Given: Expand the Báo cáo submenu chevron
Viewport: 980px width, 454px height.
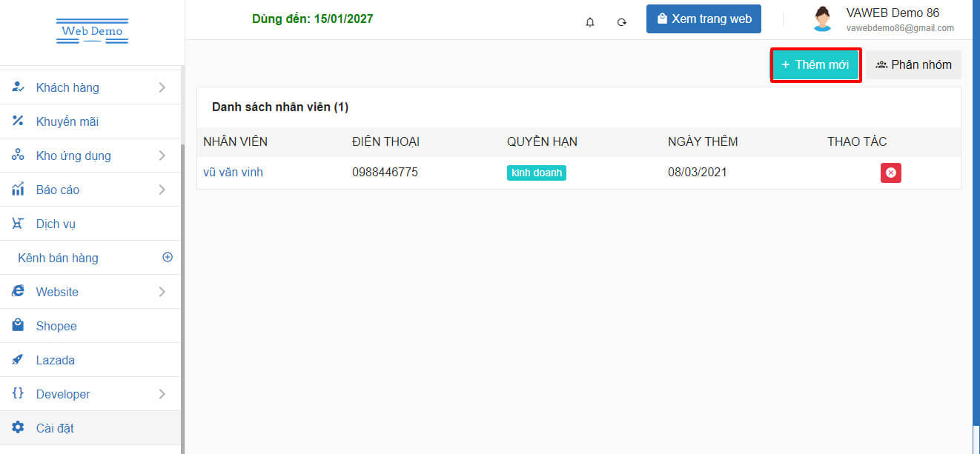Looking at the screenshot, I should click(x=162, y=190).
